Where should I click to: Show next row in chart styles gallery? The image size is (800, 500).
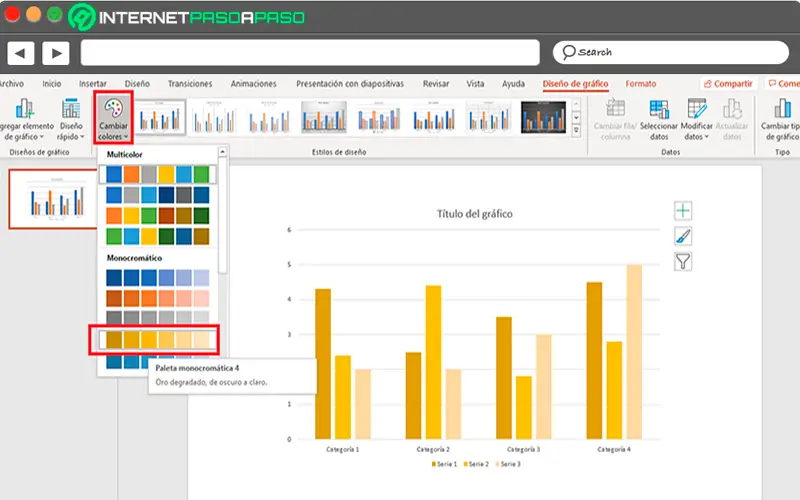click(576, 118)
